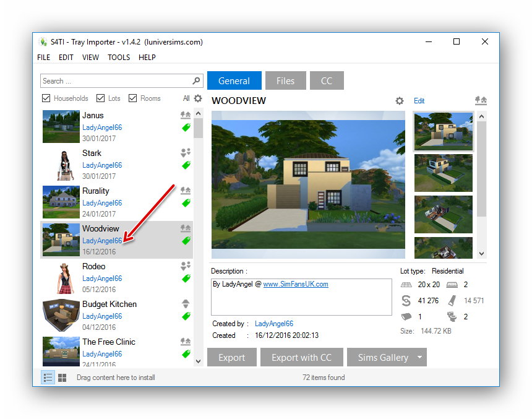Click LadyAngel66 link under Janus
532x419 pixels.
click(x=102, y=127)
